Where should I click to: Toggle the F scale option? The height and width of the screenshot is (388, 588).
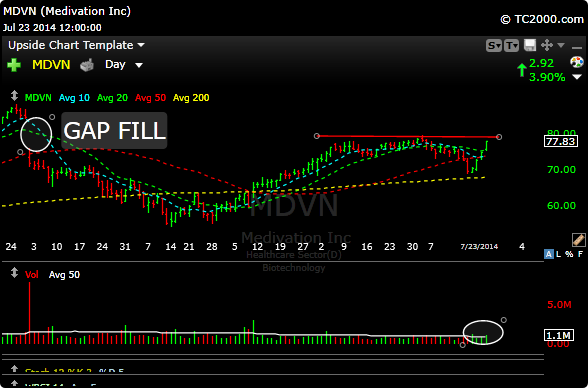(x=580, y=254)
